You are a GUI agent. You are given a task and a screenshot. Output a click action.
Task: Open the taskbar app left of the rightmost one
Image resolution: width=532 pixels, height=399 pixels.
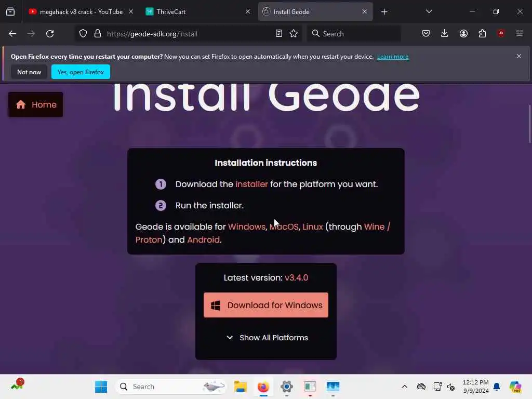[310, 387]
